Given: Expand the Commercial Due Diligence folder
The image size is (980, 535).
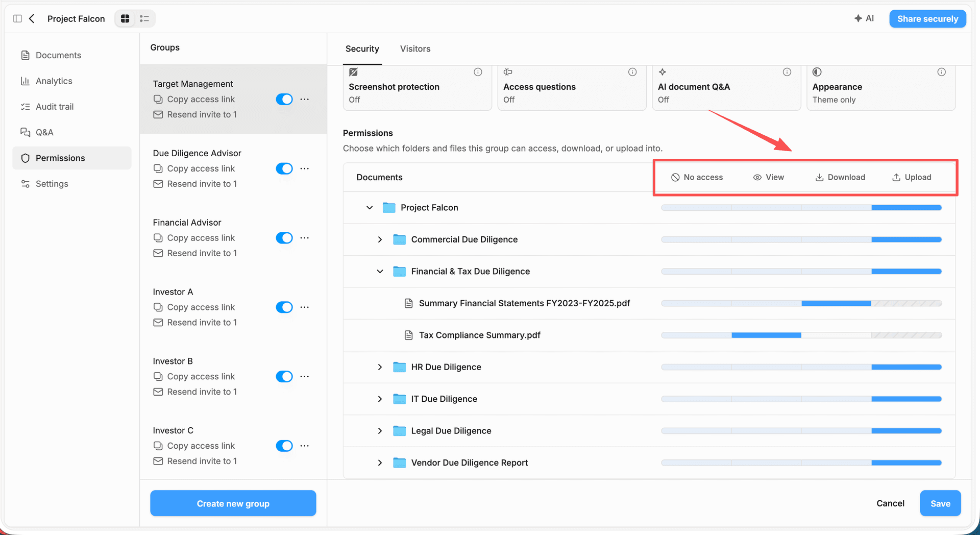Looking at the screenshot, I should point(380,239).
